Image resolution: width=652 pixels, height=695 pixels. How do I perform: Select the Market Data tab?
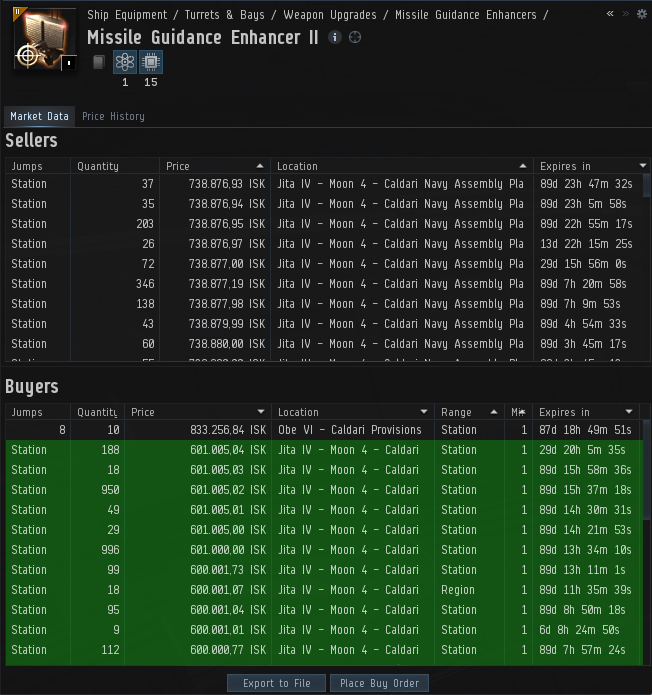[39, 117]
